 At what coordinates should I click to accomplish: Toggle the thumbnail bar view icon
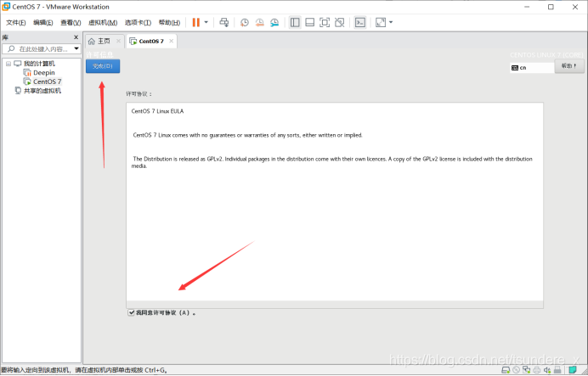[x=310, y=22]
